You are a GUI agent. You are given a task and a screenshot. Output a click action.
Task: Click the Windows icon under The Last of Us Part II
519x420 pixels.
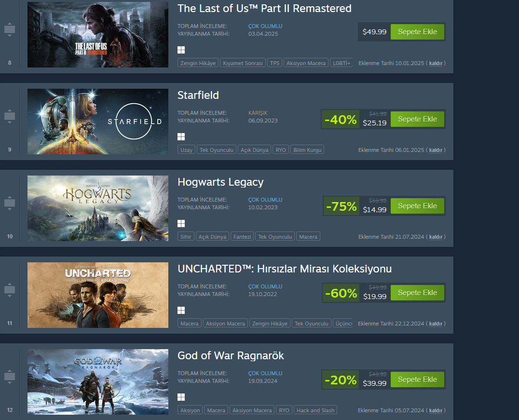tap(181, 50)
